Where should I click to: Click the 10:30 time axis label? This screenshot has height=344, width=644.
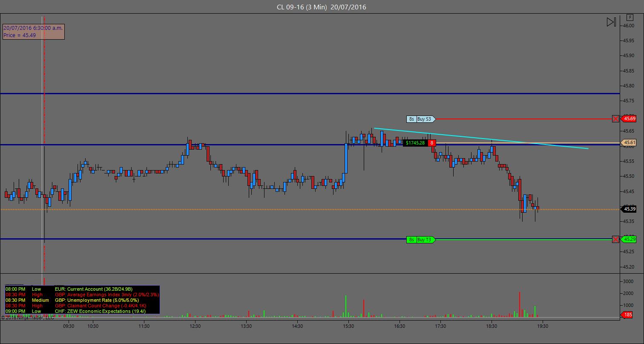[93, 326]
